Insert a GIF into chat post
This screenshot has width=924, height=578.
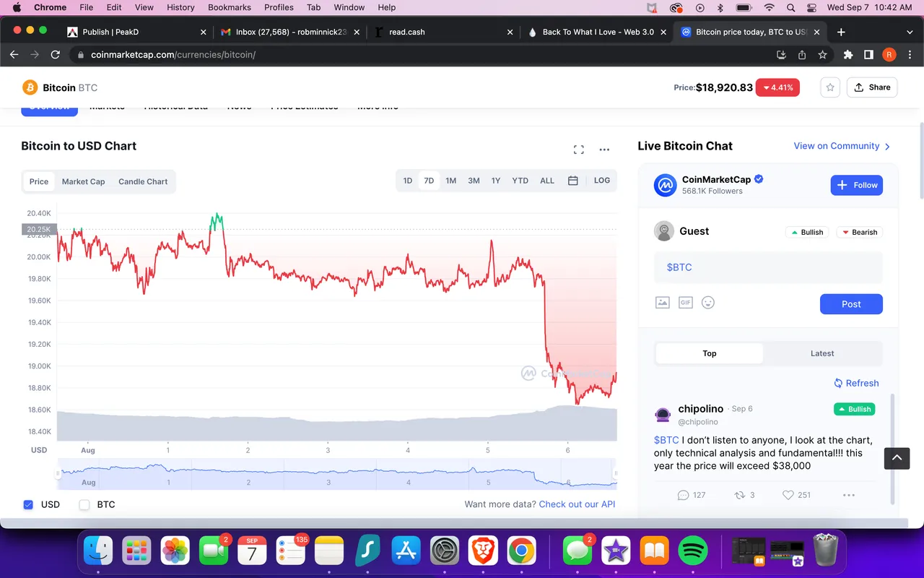685,303
